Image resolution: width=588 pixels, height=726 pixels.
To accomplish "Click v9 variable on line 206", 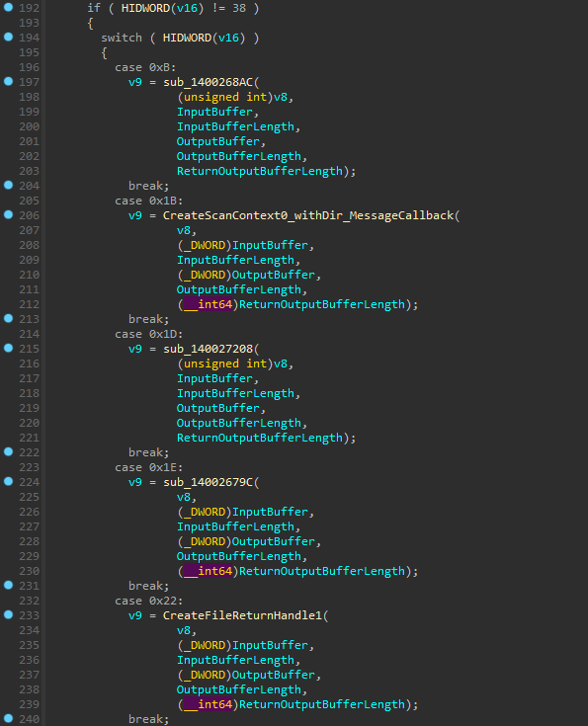I will (135, 215).
